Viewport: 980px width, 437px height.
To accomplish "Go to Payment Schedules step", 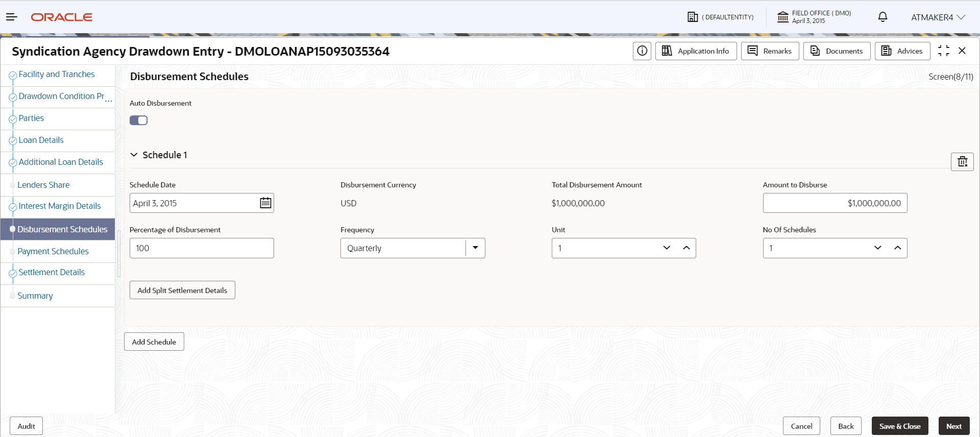I will (53, 251).
